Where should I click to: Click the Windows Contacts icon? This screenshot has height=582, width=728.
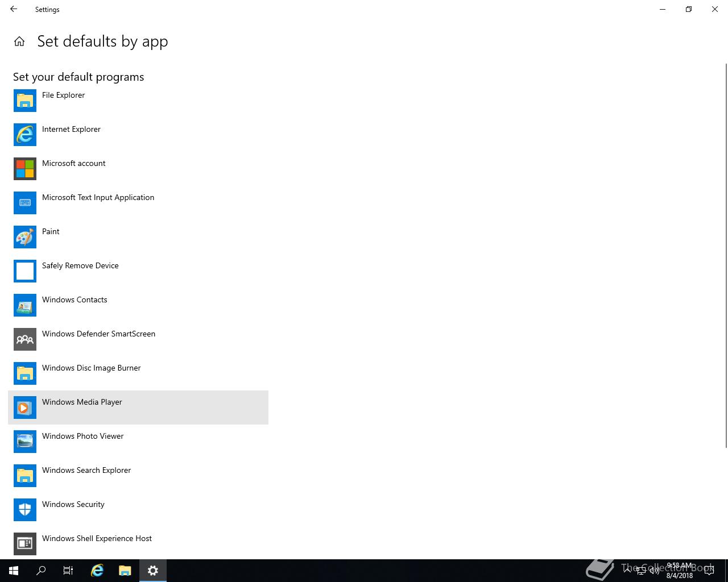coord(25,305)
